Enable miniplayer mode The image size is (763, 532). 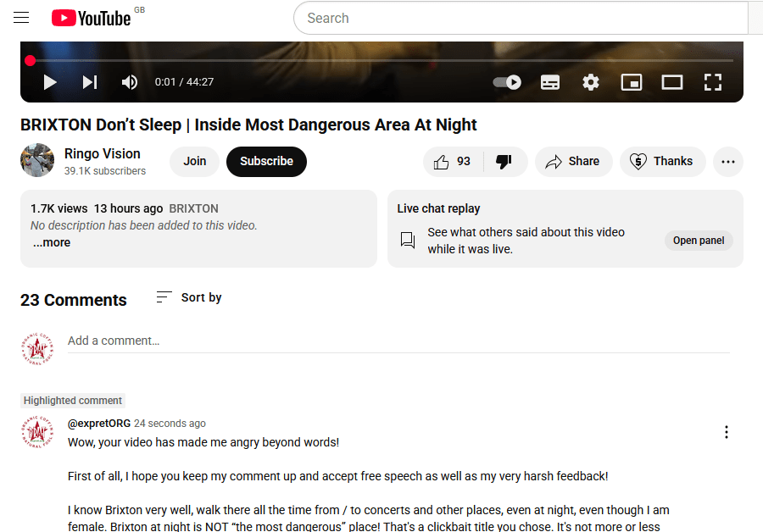[631, 82]
